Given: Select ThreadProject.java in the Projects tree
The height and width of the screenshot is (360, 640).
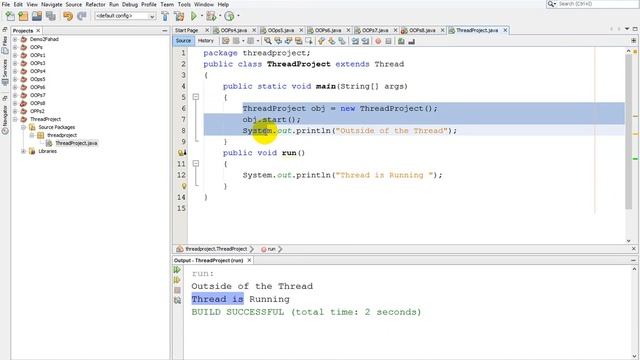Looking at the screenshot, I should click(76, 143).
